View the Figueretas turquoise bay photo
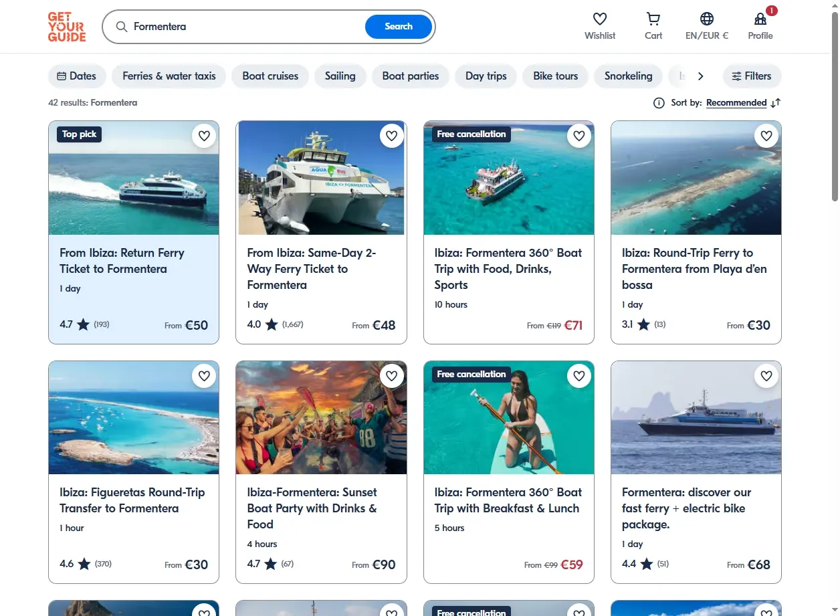This screenshot has width=840, height=616. (134, 418)
